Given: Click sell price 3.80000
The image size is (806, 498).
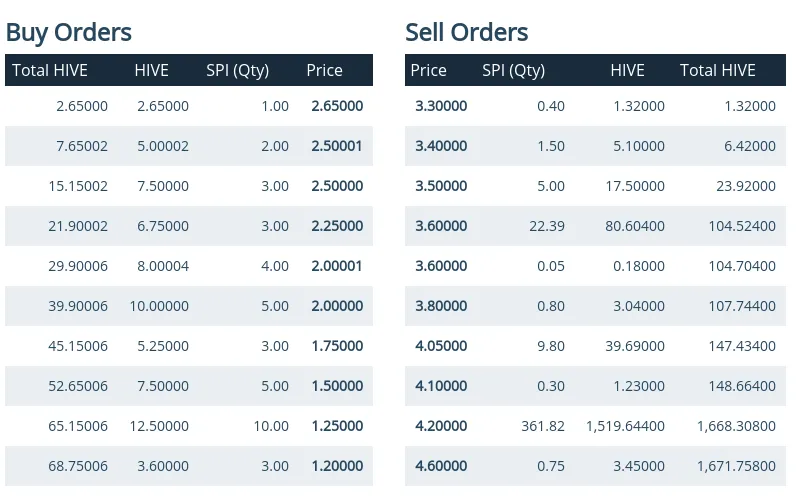Looking at the screenshot, I should [x=441, y=306].
